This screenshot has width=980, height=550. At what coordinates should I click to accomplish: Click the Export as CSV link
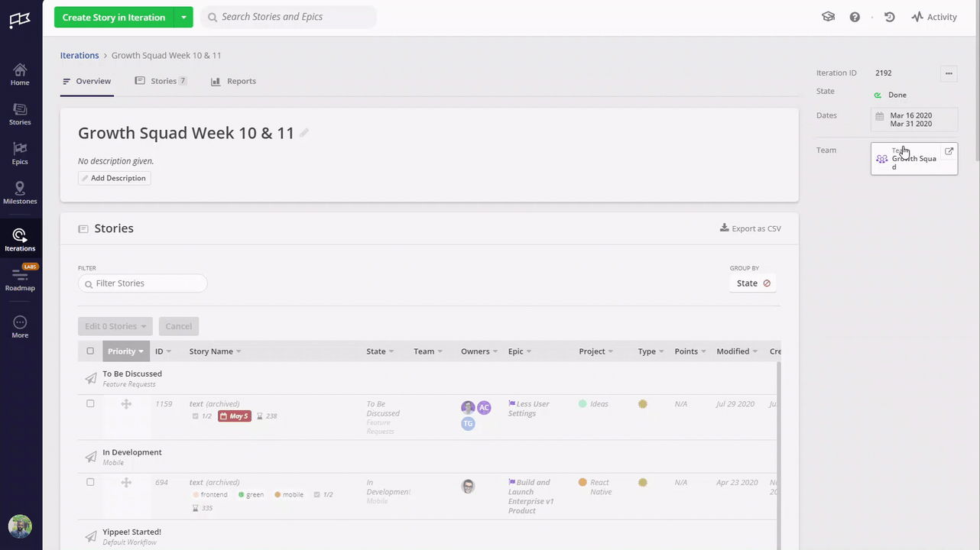[751, 228]
